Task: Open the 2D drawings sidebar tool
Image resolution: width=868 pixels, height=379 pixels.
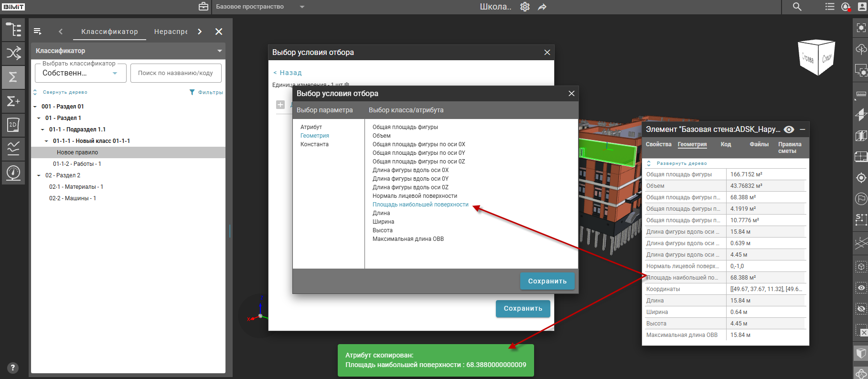Action: pos(13,125)
